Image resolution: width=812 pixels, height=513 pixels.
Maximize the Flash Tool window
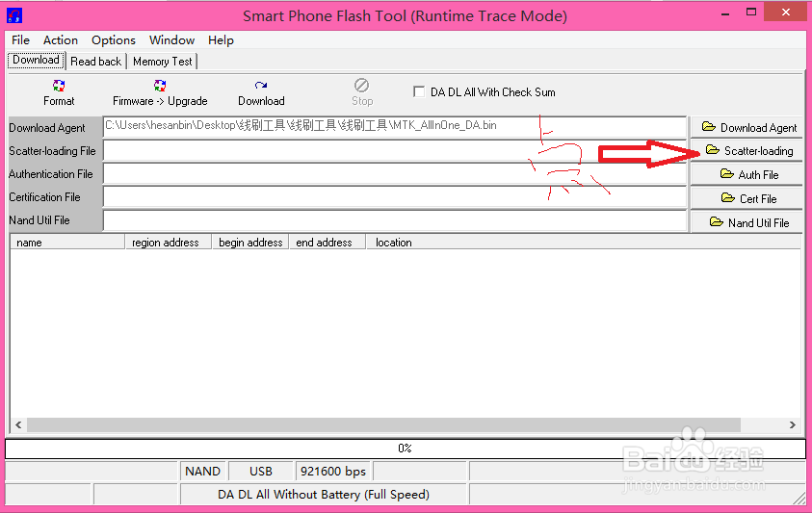point(751,13)
